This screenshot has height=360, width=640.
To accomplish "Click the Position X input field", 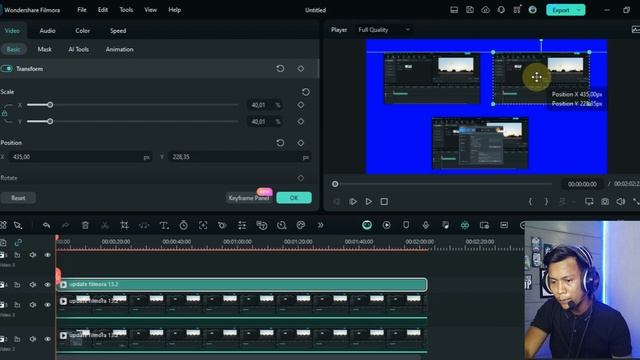I will tap(80, 157).
